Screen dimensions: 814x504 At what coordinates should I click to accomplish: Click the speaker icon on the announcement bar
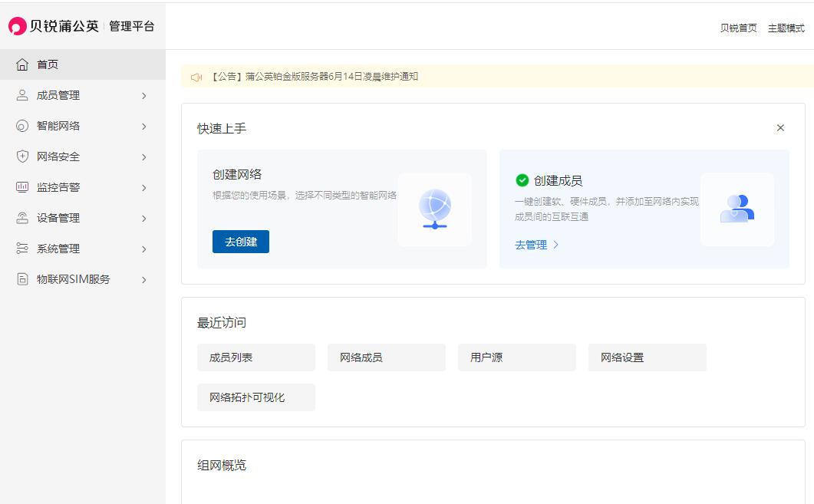196,77
